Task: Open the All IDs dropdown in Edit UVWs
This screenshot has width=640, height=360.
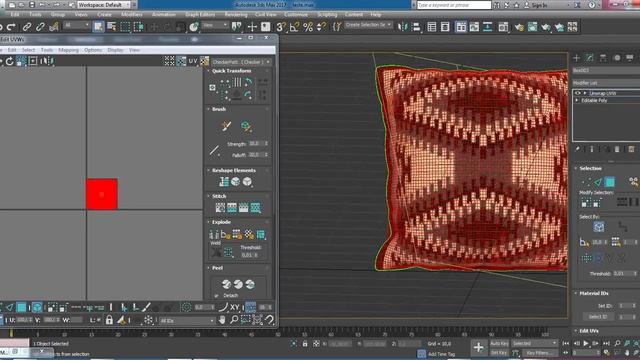Action: [187, 321]
